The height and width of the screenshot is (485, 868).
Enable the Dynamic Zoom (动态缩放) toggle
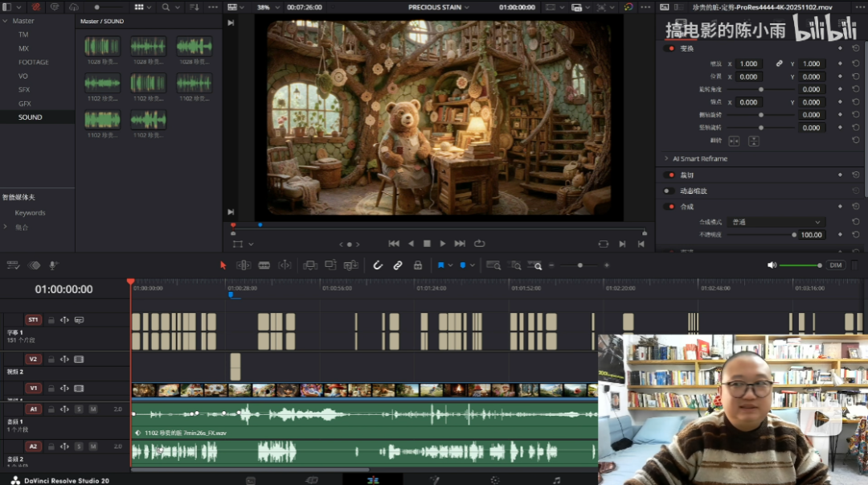[x=670, y=191]
